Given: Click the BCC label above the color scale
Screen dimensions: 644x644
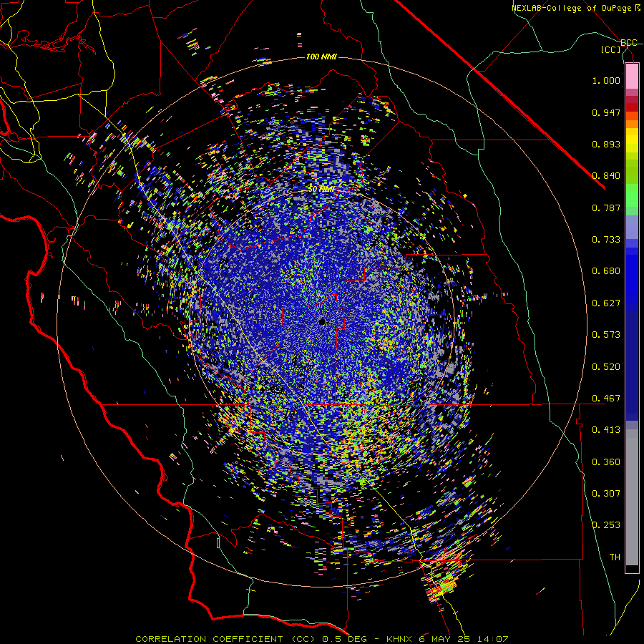Looking at the screenshot, I should tap(628, 43).
